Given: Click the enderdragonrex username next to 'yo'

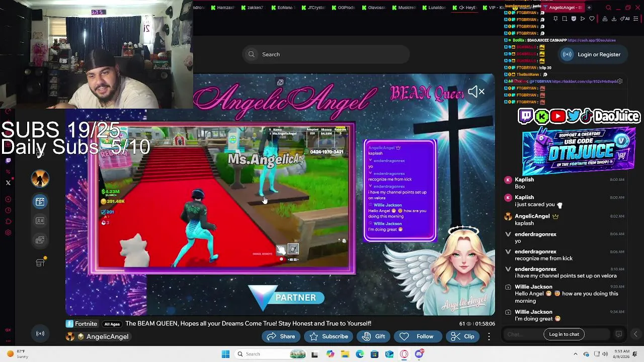Looking at the screenshot, I should click(x=535, y=234).
